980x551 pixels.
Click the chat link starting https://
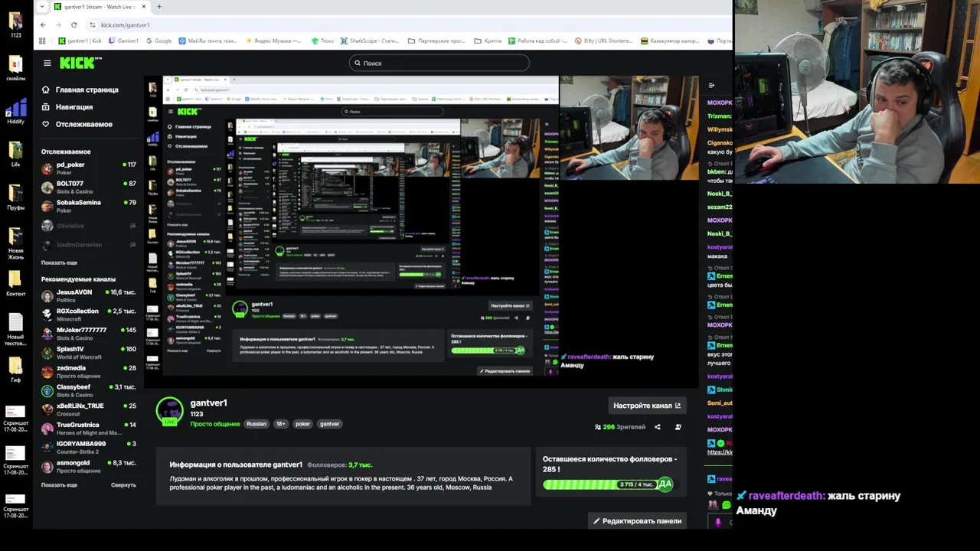[720, 452]
